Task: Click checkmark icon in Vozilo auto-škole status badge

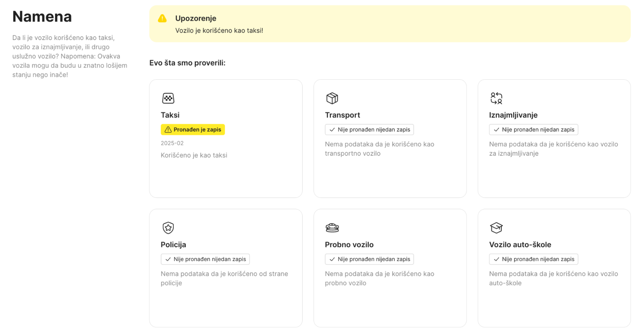Action: (x=496, y=259)
